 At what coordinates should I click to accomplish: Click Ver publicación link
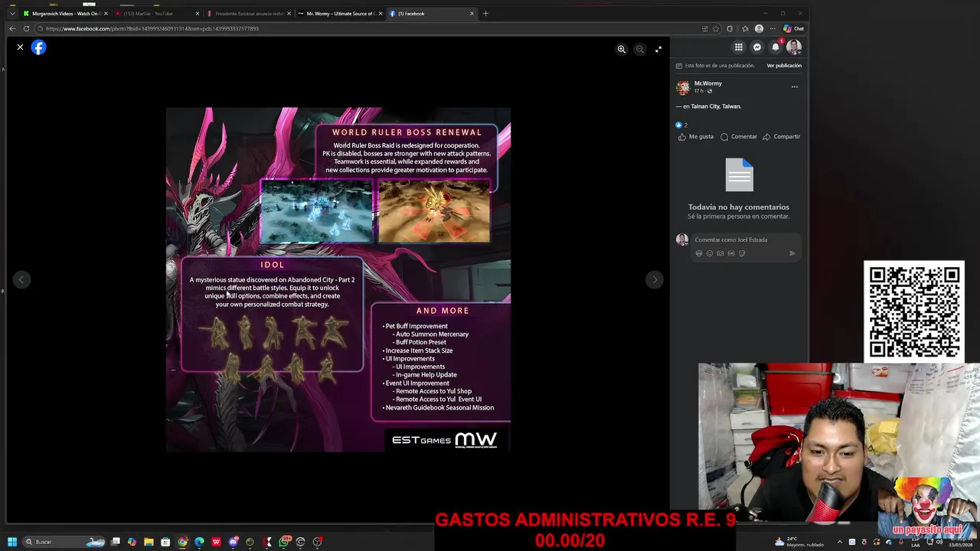coord(784,66)
